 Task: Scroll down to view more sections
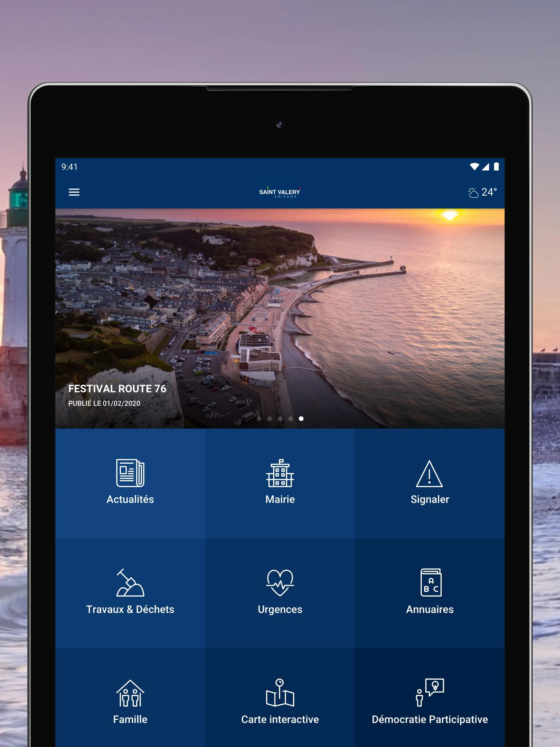(280, 706)
